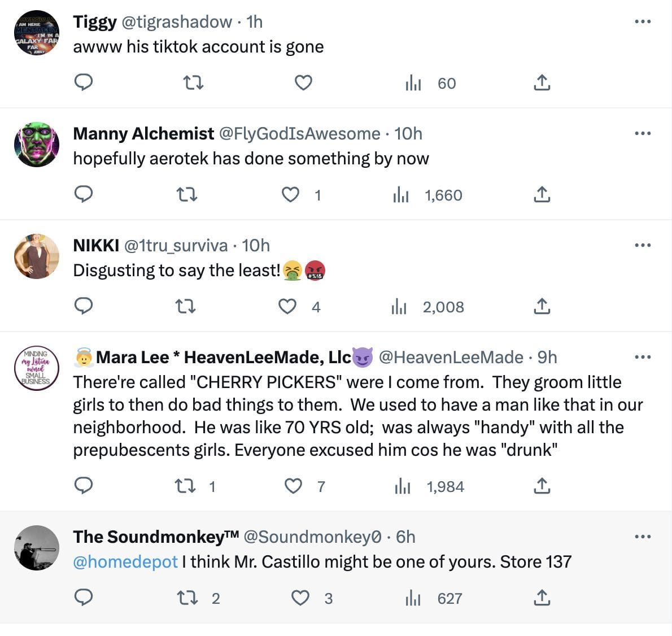
Task: Like Tiggy's tiktok tweet
Action: (x=303, y=83)
